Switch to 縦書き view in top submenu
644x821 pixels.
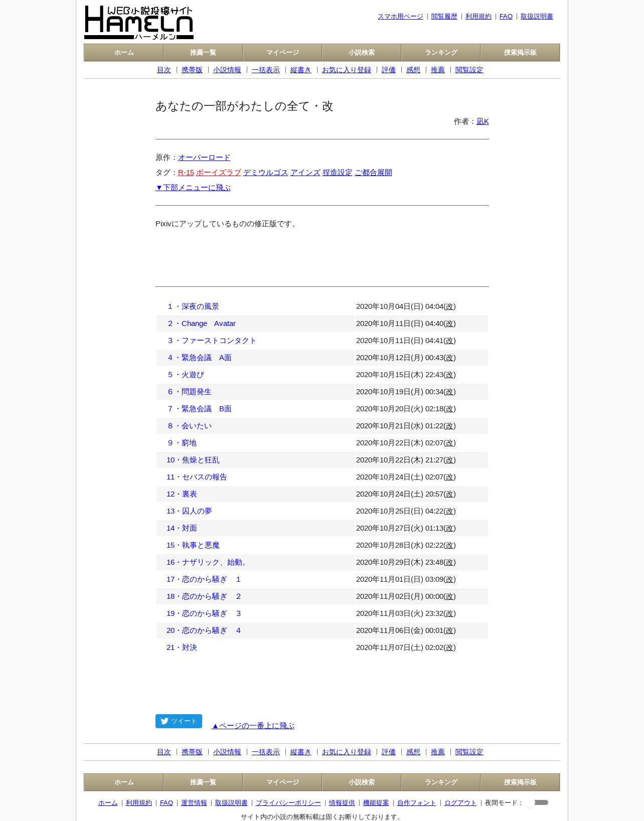click(x=301, y=70)
